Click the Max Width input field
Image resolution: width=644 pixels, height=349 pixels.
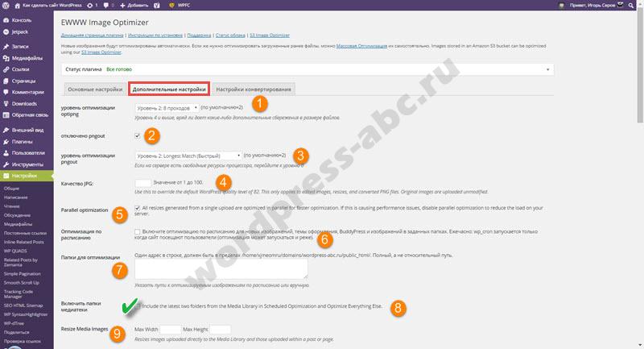coord(170,330)
